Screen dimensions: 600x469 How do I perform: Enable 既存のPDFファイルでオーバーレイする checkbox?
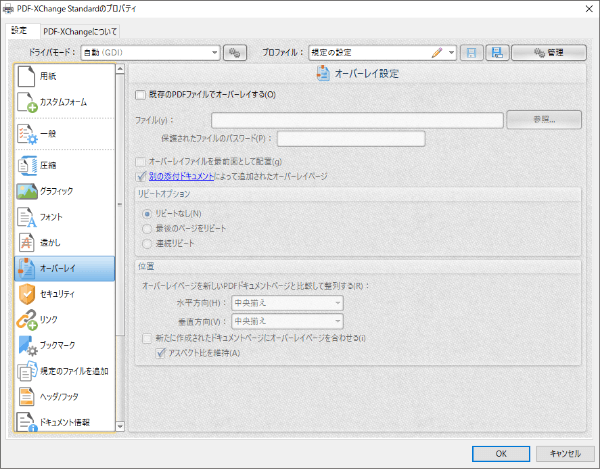[140, 95]
